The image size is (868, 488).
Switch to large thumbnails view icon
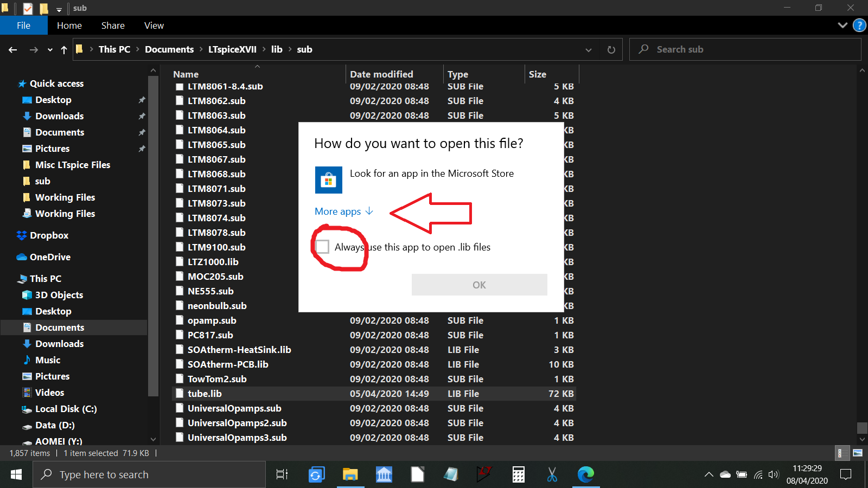point(858,453)
